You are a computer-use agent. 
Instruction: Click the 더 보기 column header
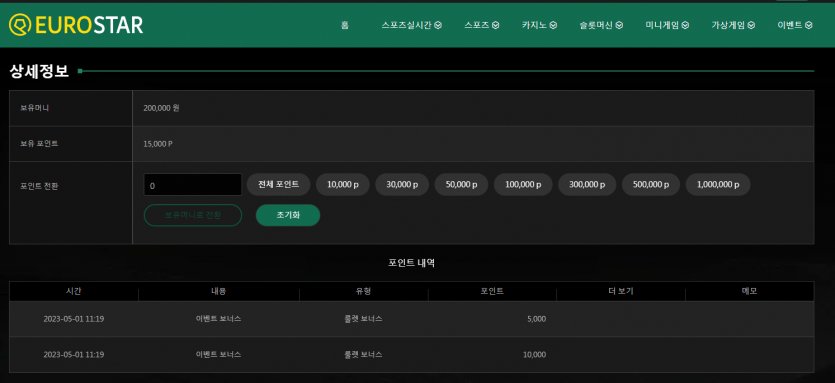click(x=621, y=291)
